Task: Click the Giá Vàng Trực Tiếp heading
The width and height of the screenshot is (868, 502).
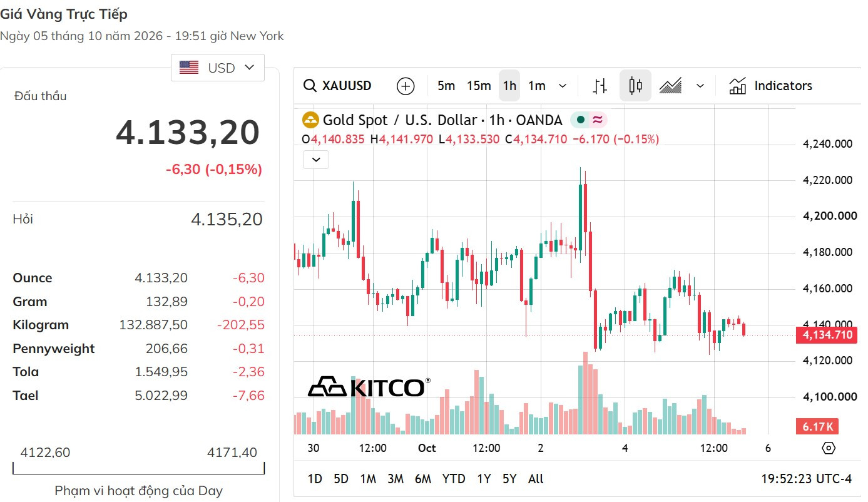Action: (64, 14)
